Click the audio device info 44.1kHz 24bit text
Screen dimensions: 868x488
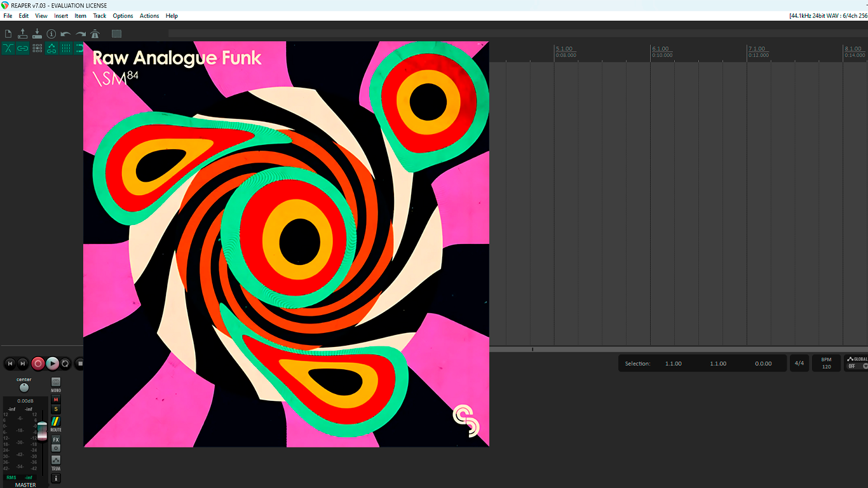point(828,16)
